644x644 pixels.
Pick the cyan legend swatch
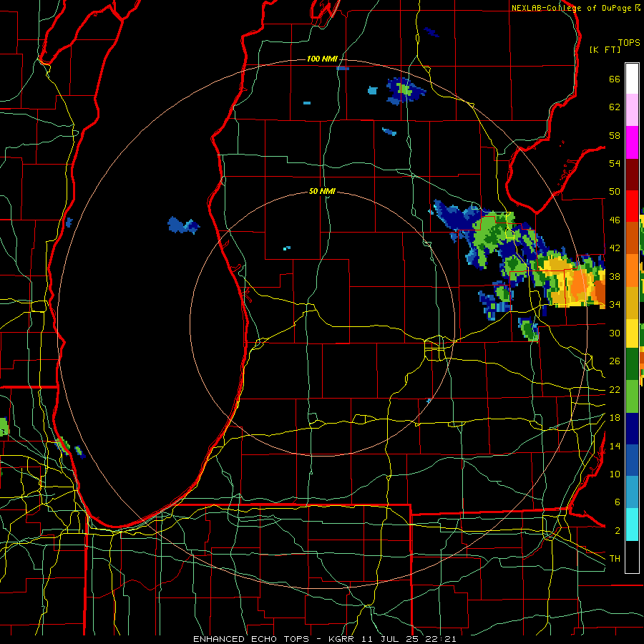[632, 525]
